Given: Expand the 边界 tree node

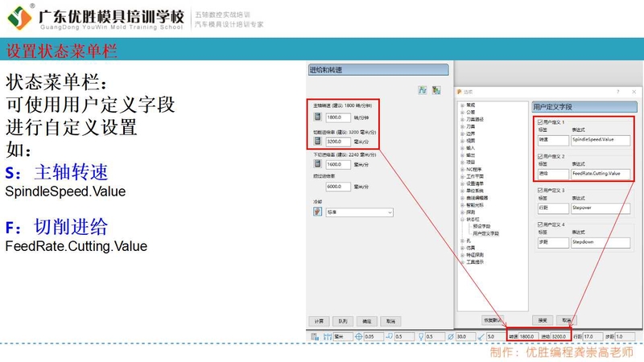Looking at the screenshot, I should tap(462, 134).
